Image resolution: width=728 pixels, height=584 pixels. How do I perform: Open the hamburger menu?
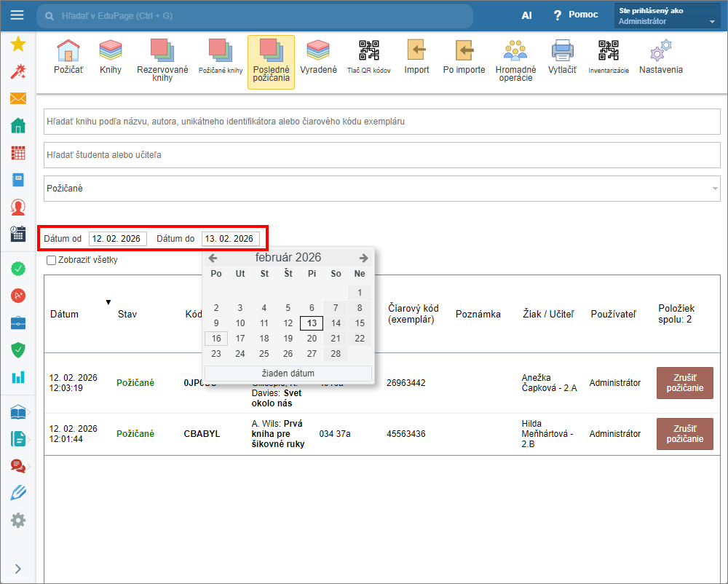pos(17,15)
